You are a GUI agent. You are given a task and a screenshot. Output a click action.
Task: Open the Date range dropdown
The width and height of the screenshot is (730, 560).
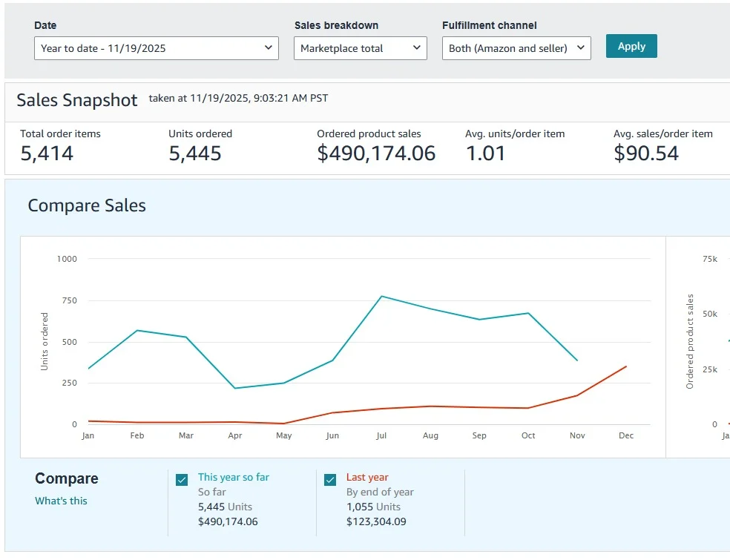pyautogui.click(x=157, y=48)
